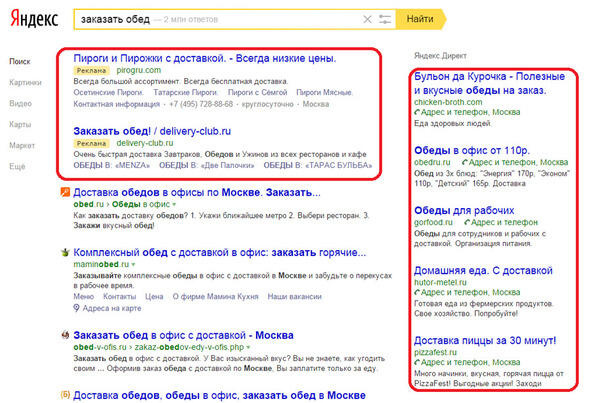Clear the search query with the X icon
The width and height of the screenshot is (591, 403).
point(367,19)
